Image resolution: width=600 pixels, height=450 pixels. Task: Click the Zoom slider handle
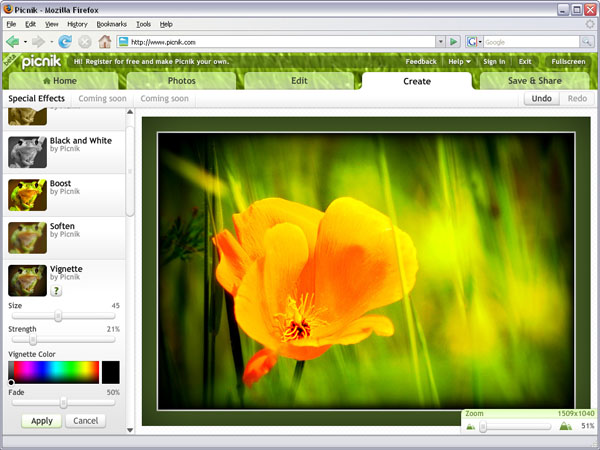tap(483, 426)
